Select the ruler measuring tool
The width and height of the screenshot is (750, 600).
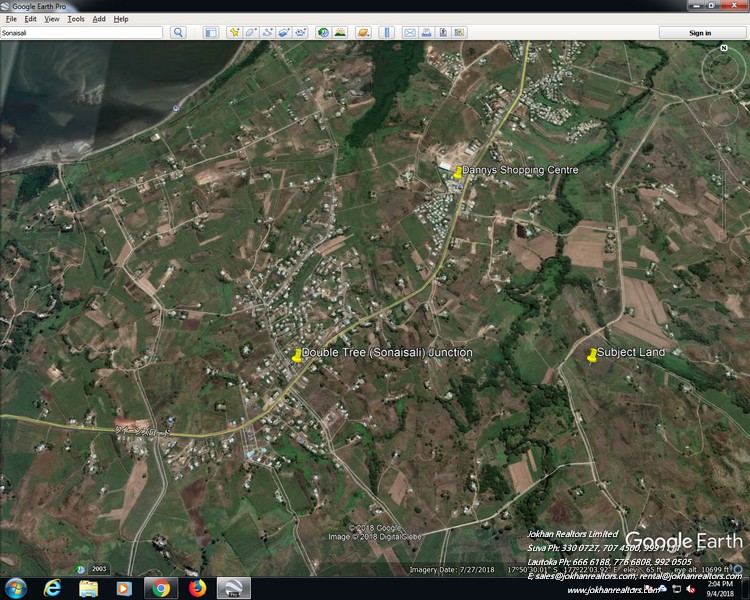[386, 33]
